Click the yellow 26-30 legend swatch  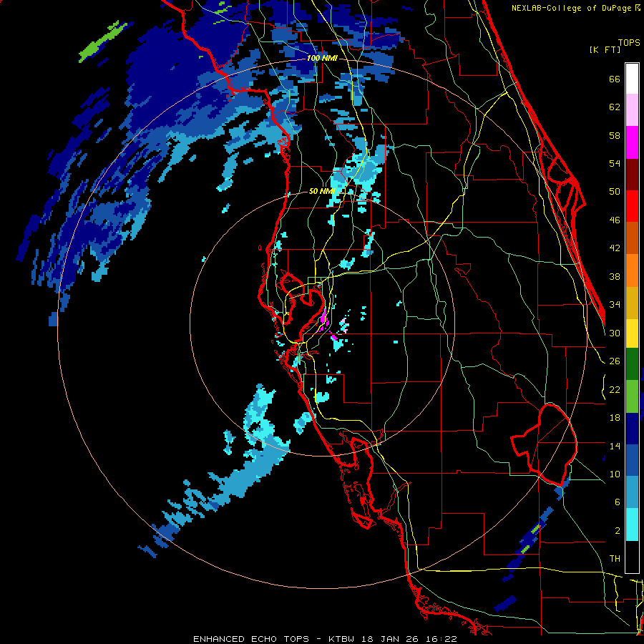pos(632,333)
